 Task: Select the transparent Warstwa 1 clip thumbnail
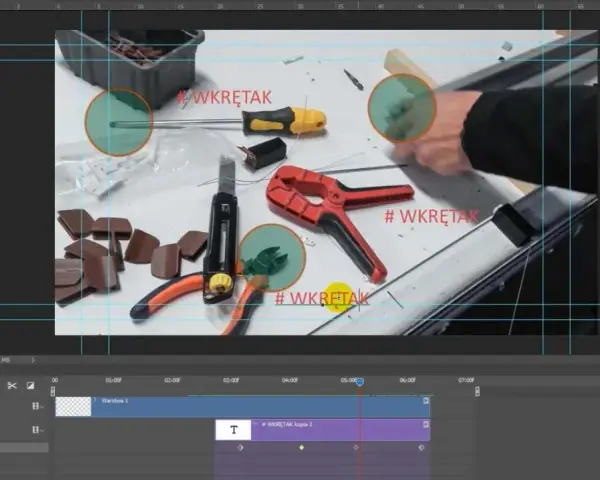pyautogui.click(x=73, y=407)
